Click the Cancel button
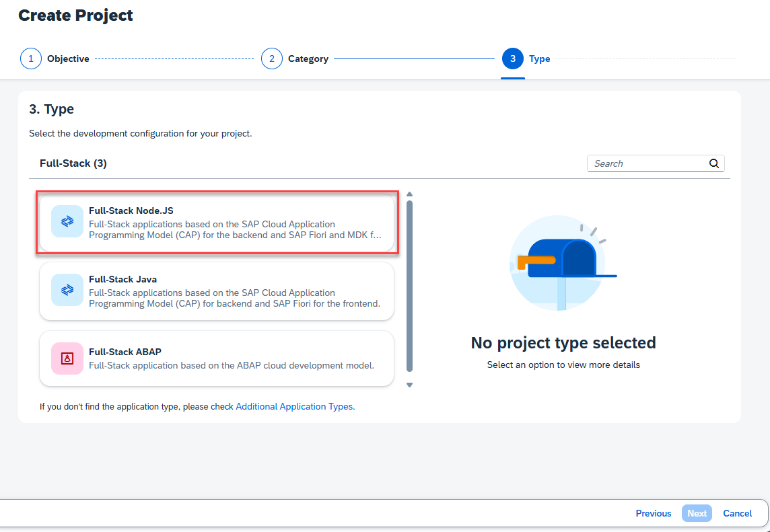 tap(737, 513)
